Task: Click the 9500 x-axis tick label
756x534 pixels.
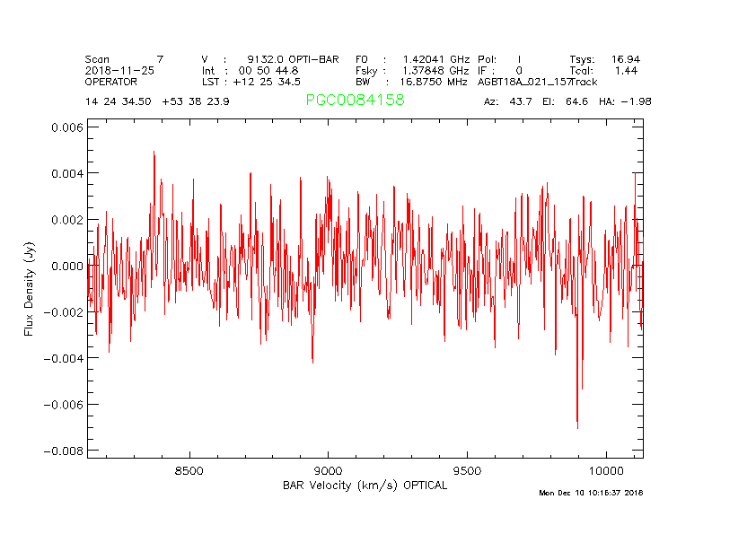Action: pyautogui.click(x=468, y=471)
